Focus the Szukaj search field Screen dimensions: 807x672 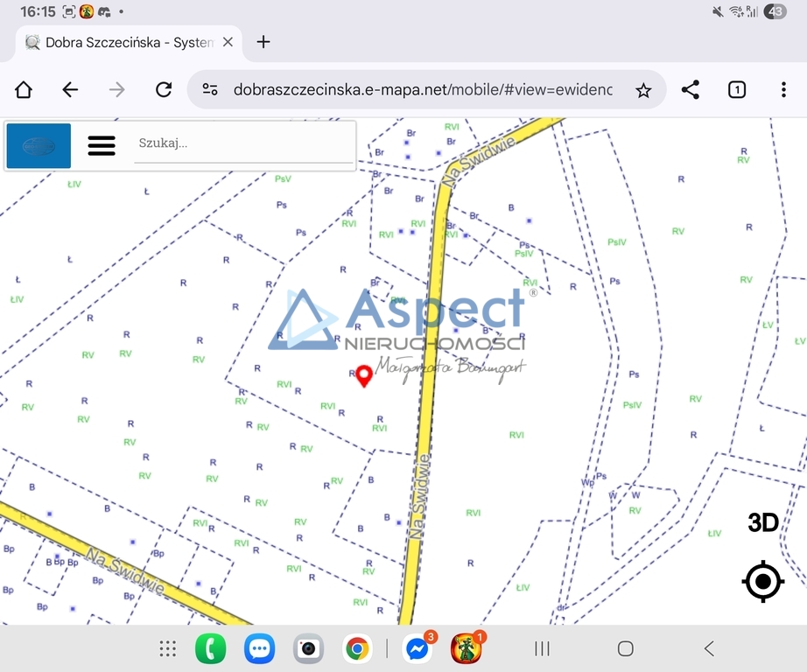coord(243,143)
